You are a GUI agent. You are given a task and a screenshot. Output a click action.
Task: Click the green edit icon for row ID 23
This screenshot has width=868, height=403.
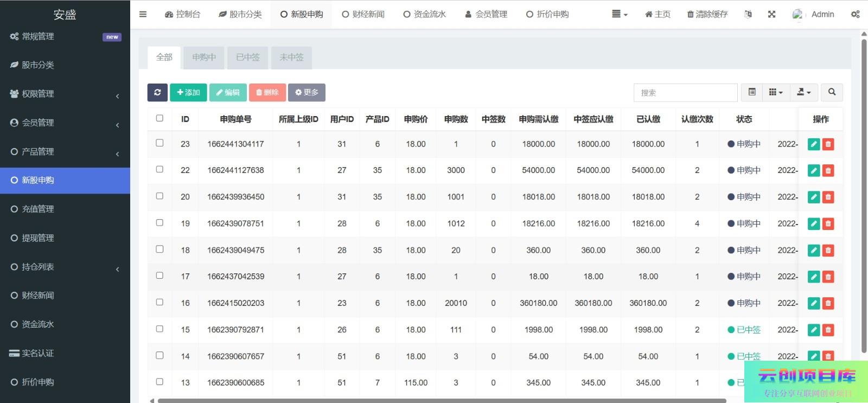point(813,144)
